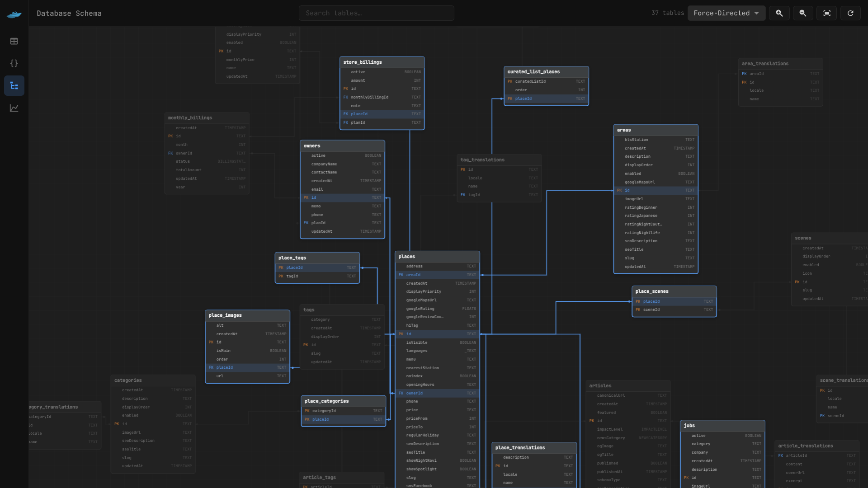The height and width of the screenshot is (488, 868).
Task: Click the tagId row in tag_translations
Action: (x=499, y=195)
